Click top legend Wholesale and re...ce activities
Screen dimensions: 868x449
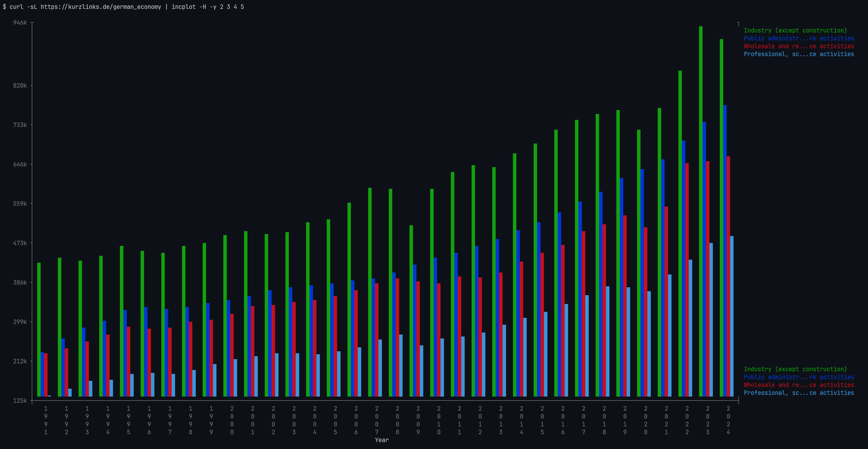tap(799, 46)
